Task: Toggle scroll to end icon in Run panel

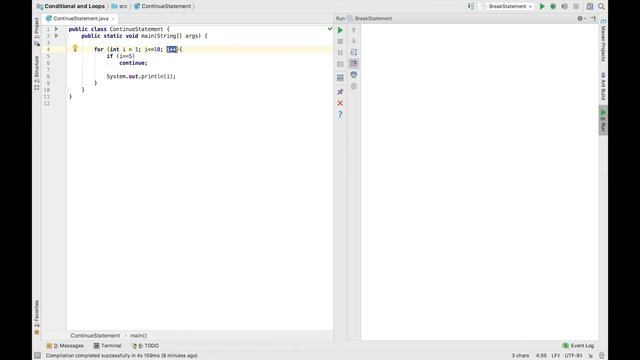Action: click(353, 63)
